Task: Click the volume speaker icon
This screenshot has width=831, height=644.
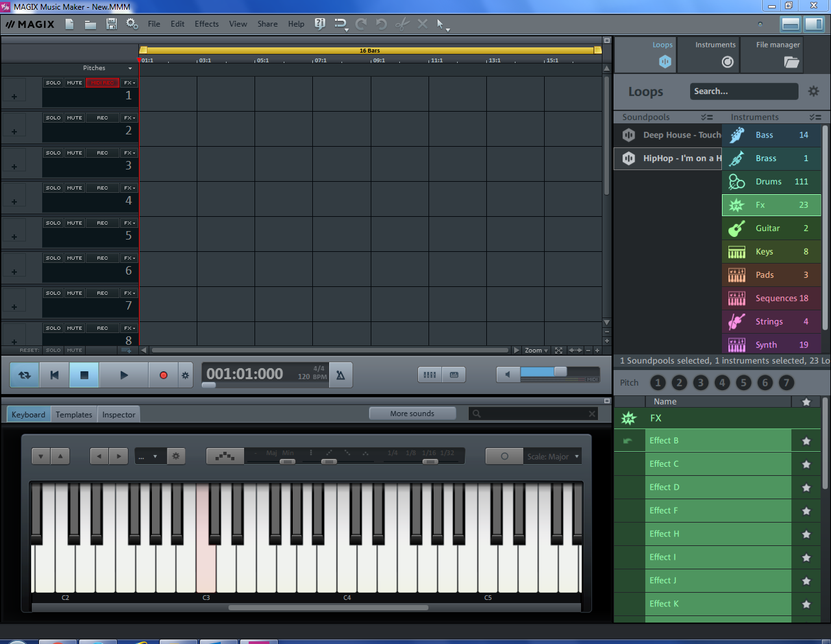Action: pos(508,375)
